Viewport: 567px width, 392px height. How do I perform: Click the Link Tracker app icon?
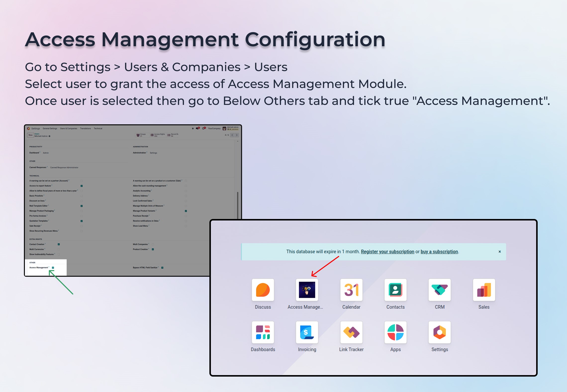(x=351, y=332)
